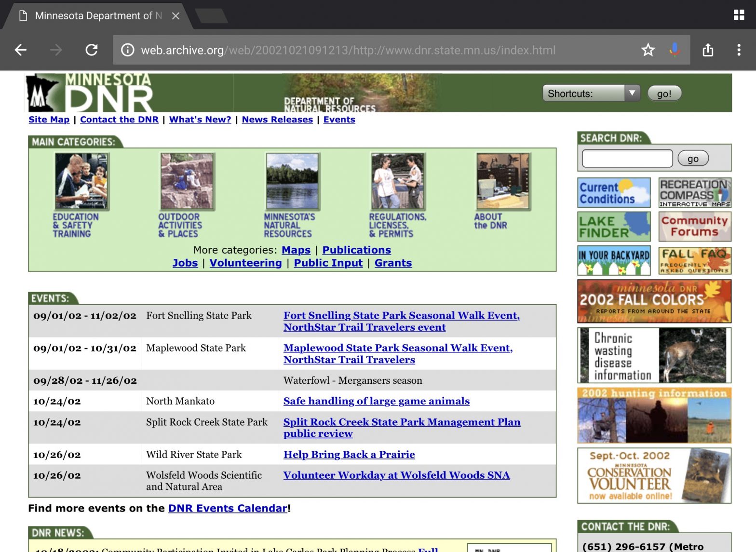Click inside the Search DNR text field

[627, 158]
